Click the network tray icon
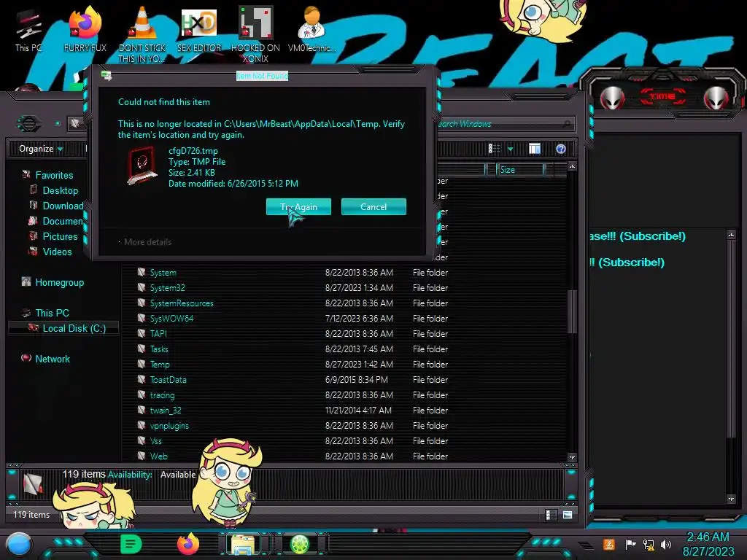 649,544
